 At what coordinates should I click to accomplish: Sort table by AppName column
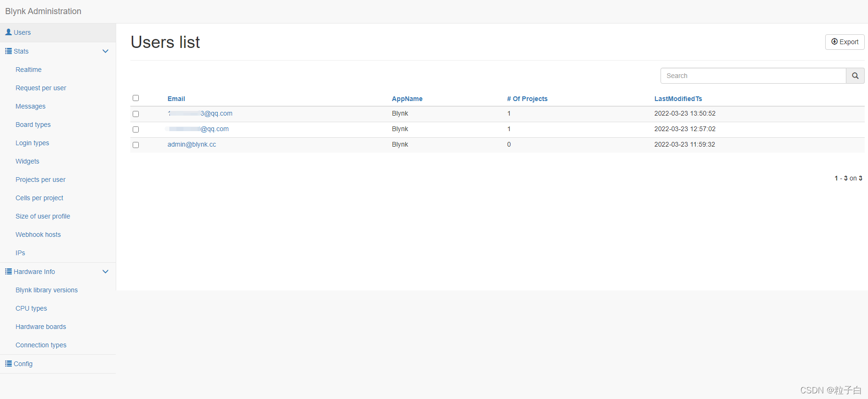coord(407,99)
